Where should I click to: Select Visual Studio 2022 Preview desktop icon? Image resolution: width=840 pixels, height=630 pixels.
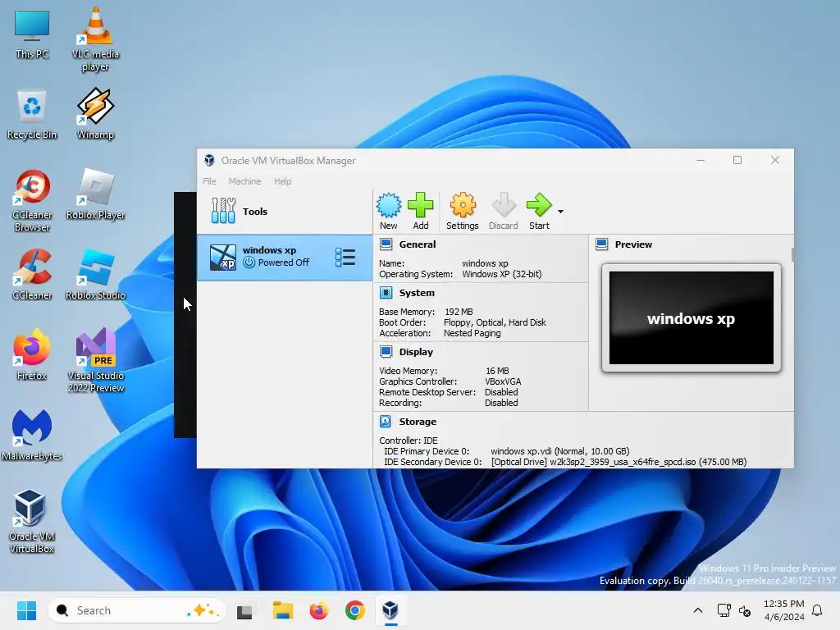click(x=95, y=361)
